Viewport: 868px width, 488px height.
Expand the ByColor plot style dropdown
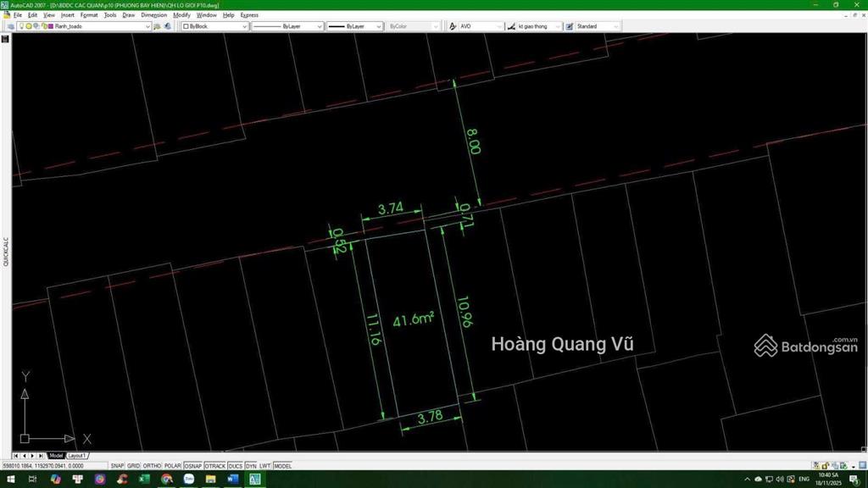(x=436, y=26)
